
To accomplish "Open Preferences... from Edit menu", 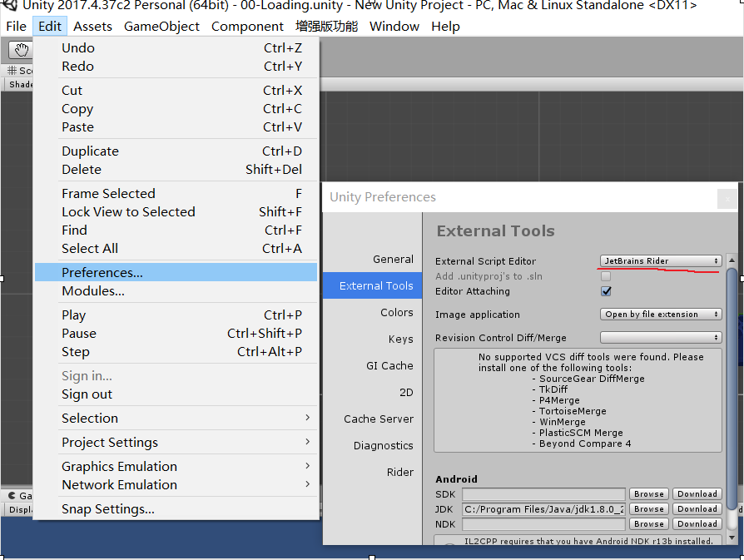I will click(176, 272).
